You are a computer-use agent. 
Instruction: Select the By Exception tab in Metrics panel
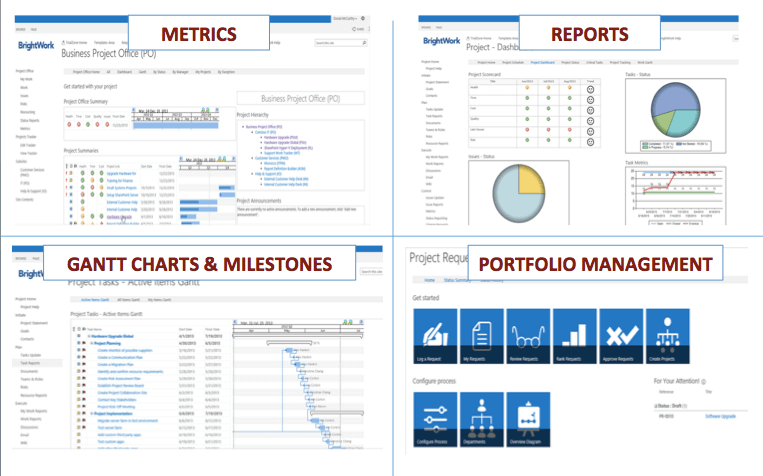point(226,72)
